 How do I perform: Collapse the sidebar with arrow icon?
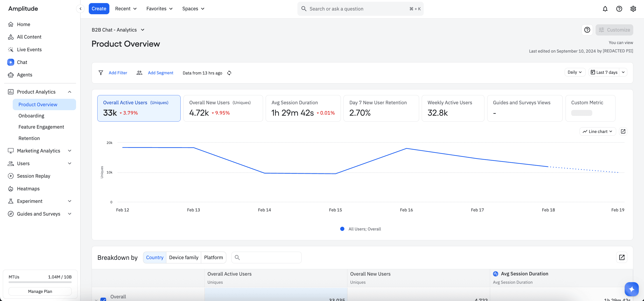click(80, 9)
